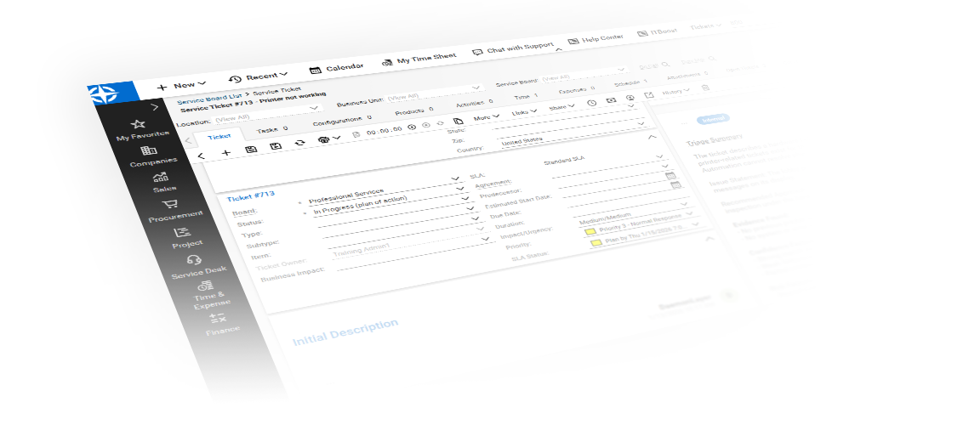Open the Recent dropdown menu
The image size is (980, 425).
click(258, 77)
